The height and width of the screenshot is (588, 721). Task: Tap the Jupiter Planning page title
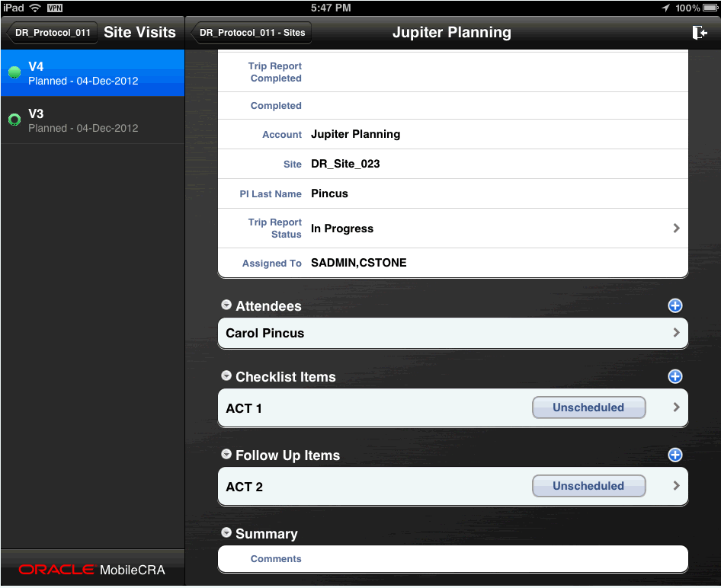pos(451,32)
